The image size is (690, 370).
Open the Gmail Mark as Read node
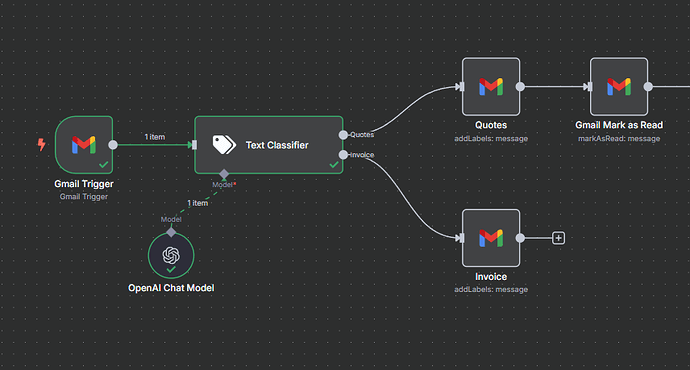619,87
